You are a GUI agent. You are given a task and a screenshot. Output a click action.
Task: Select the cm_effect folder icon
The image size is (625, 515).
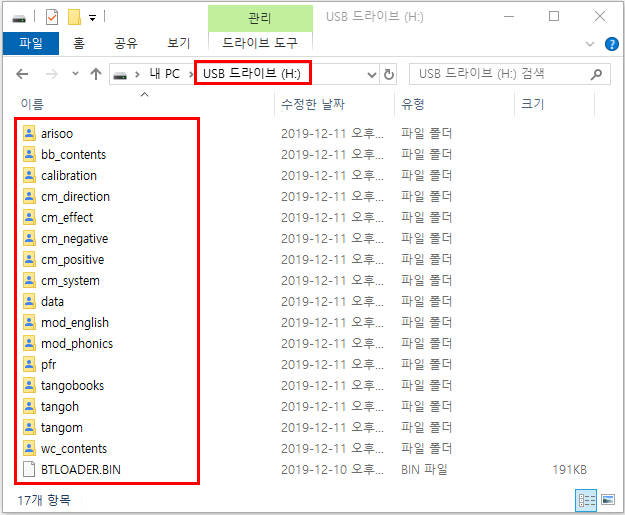tap(29, 217)
